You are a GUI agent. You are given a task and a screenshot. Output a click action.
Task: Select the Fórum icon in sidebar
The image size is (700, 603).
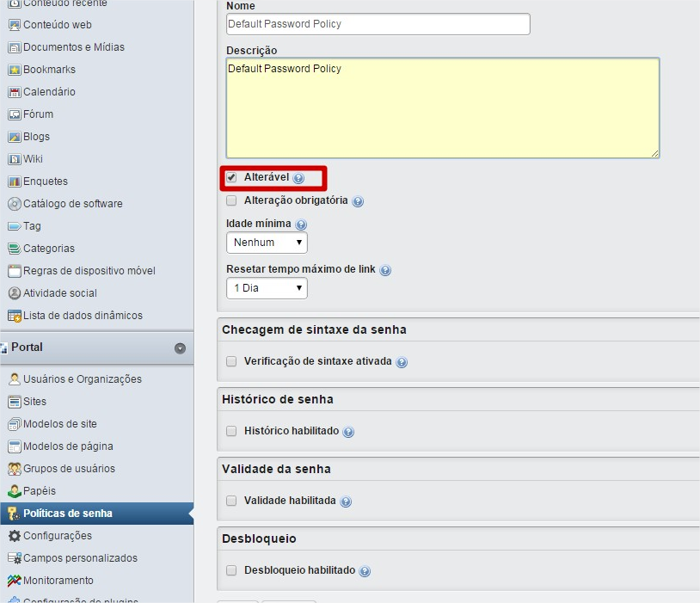click(14, 114)
